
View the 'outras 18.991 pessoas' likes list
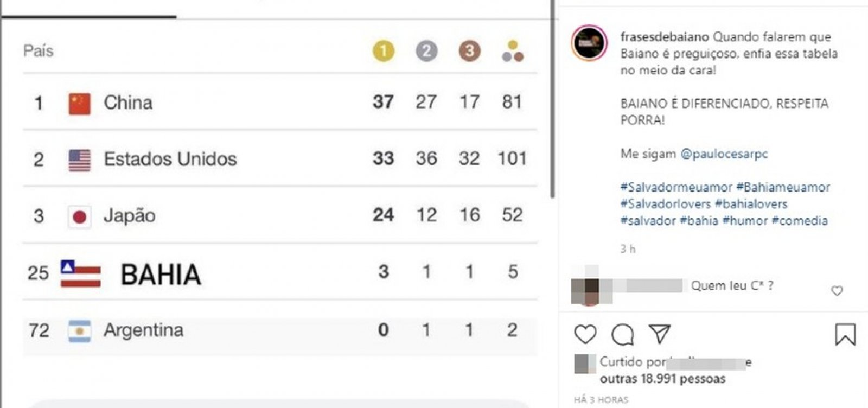coord(662,379)
